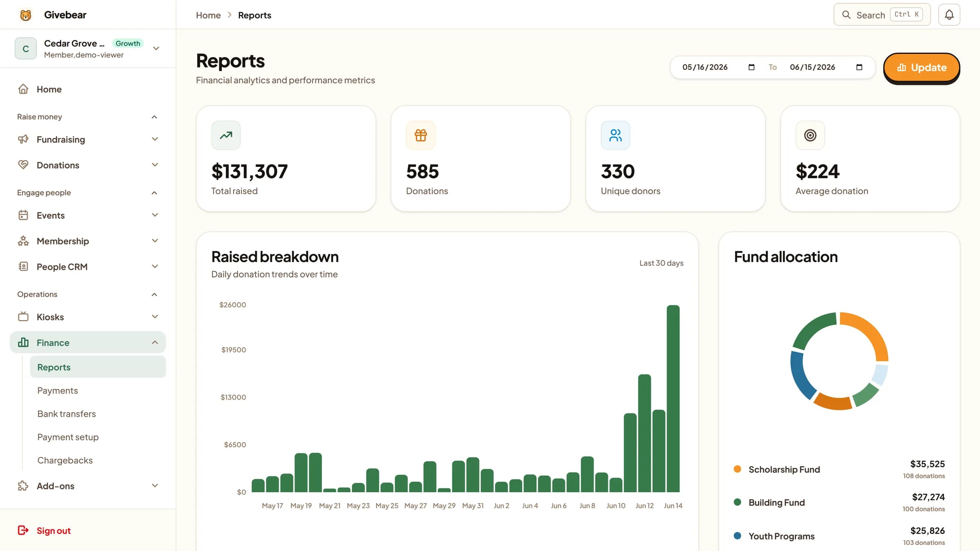Screen dimensions: 980x551
Task: Open the start date calendar picker
Action: [x=751, y=67]
